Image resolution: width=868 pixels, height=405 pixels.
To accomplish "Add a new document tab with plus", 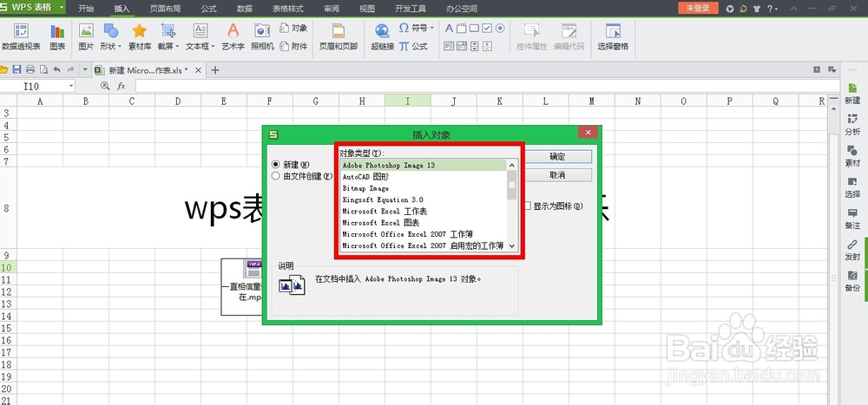I will [x=215, y=70].
